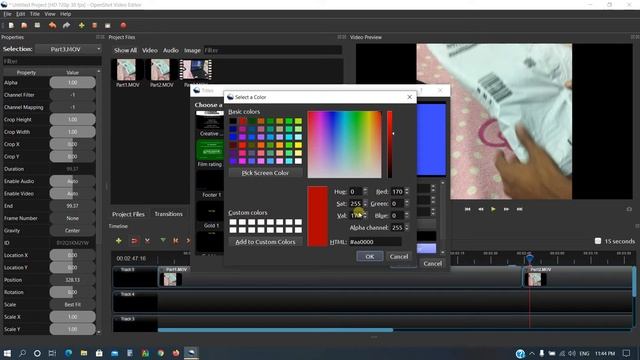Click the Scale X property value
640x360 pixels.
click(x=73, y=317)
